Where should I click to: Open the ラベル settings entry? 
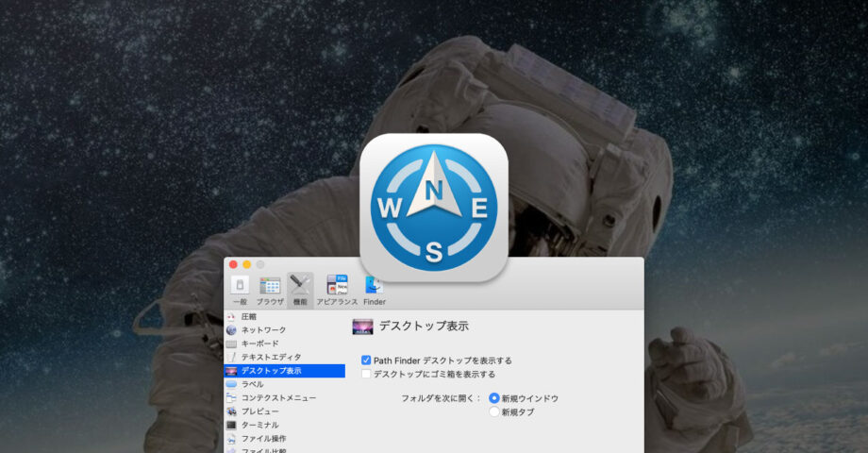[285, 384]
